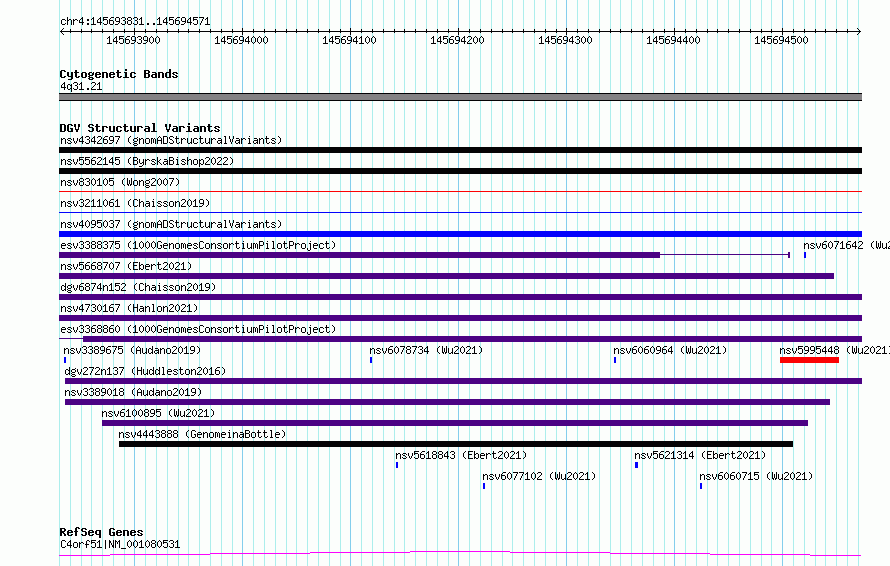This screenshot has height=566, width=890.
Task: Open the nsv830105 Wong2007 variant label
Action: 120,182
